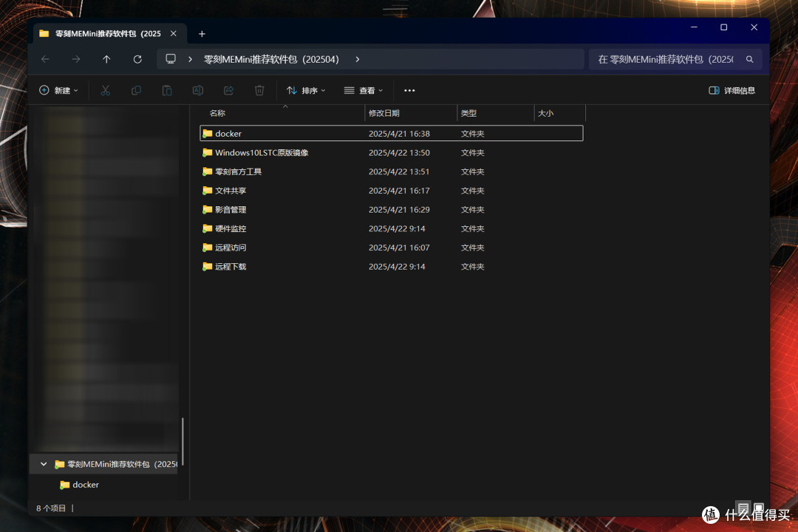Add a new tab with plus button
798x532 pixels.
point(202,33)
